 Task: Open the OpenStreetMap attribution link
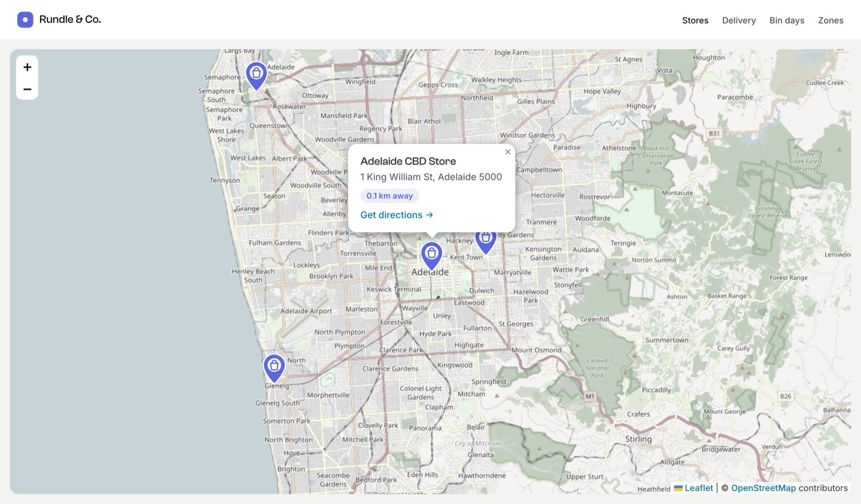pyautogui.click(x=763, y=488)
